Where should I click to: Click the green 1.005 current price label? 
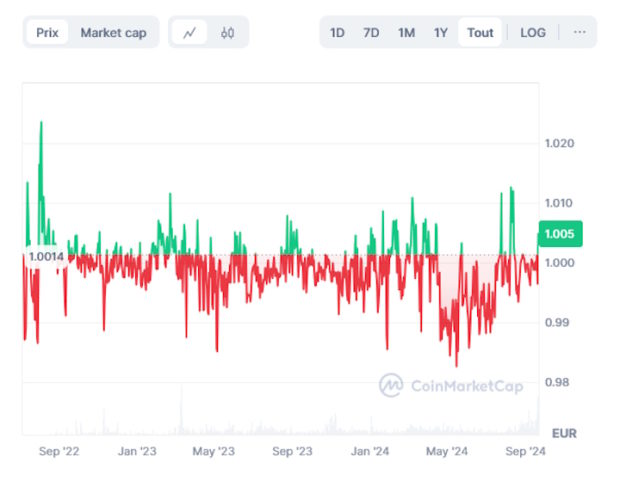(560, 234)
